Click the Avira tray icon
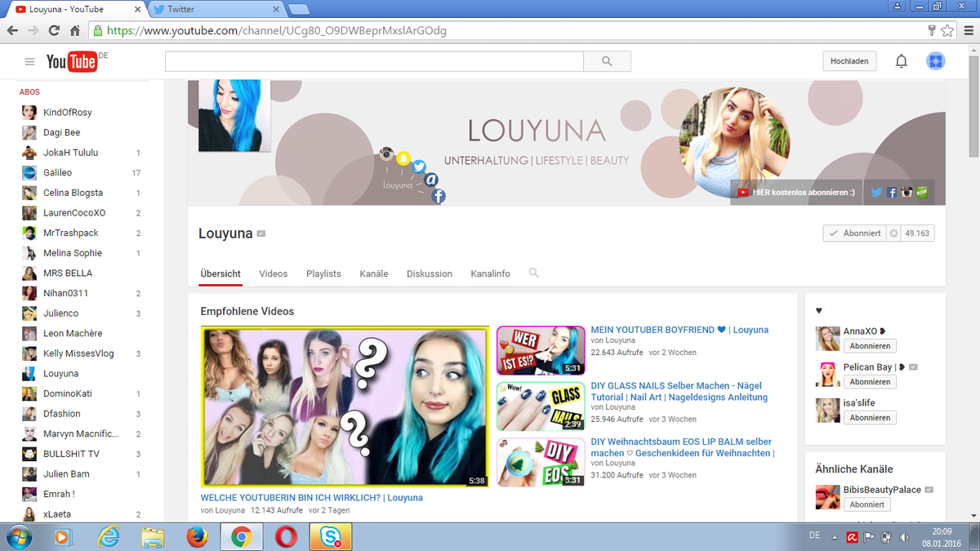 coord(852,537)
